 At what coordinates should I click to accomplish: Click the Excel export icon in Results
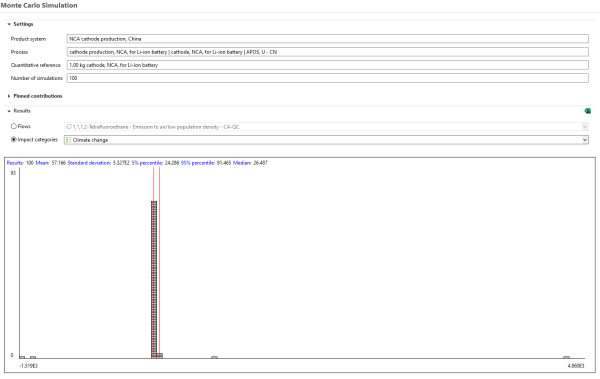tap(587, 111)
